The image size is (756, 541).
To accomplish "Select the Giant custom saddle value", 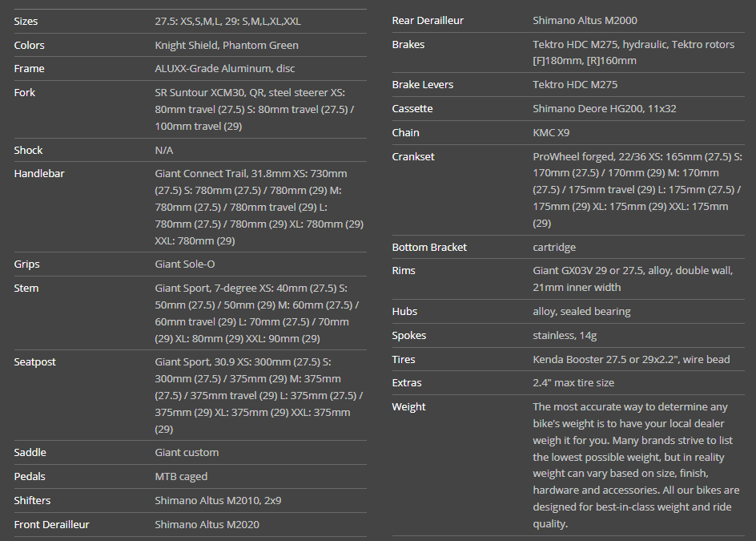I will pos(187,453).
